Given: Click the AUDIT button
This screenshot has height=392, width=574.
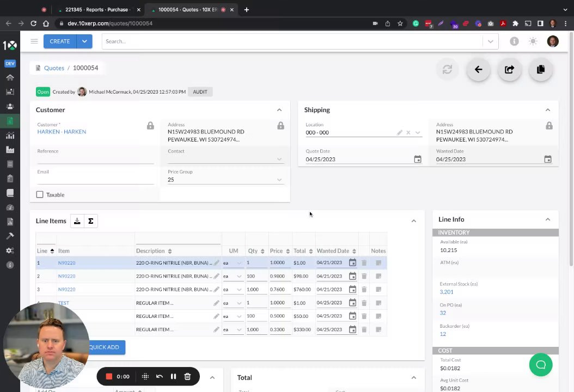Looking at the screenshot, I should tap(200, 92).
